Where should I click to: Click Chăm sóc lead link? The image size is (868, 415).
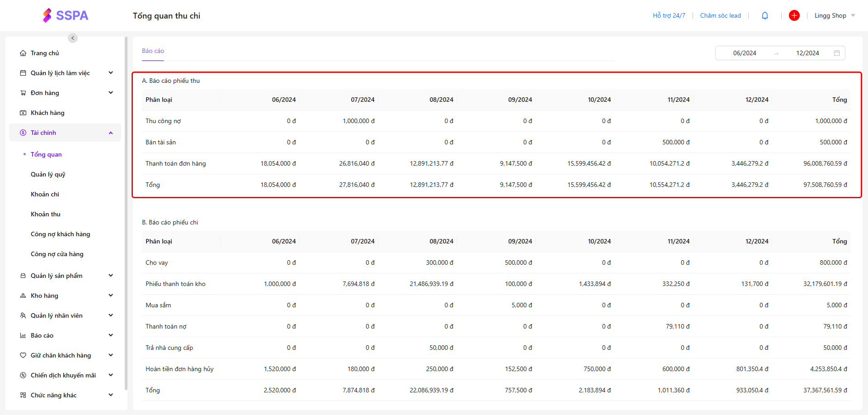pyautogui.click(x=720, y=15)
